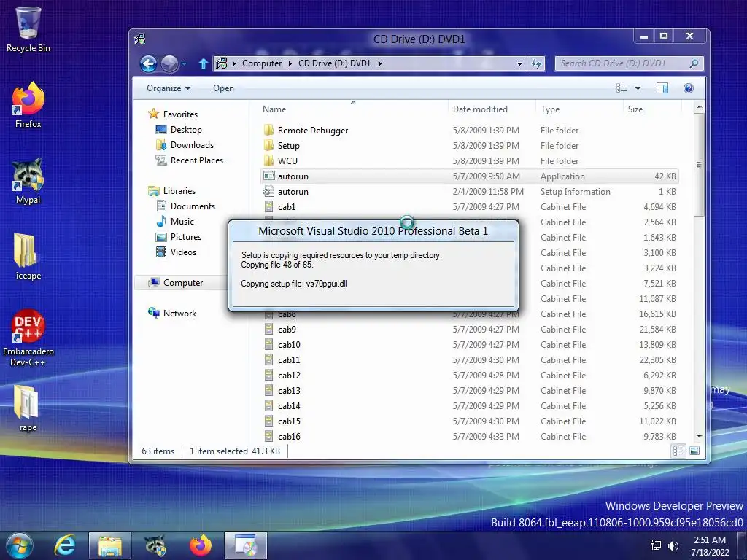Screen dimensions: 747x560
Task: Select the cab1 cabinet file
Action: click(469, 206)
